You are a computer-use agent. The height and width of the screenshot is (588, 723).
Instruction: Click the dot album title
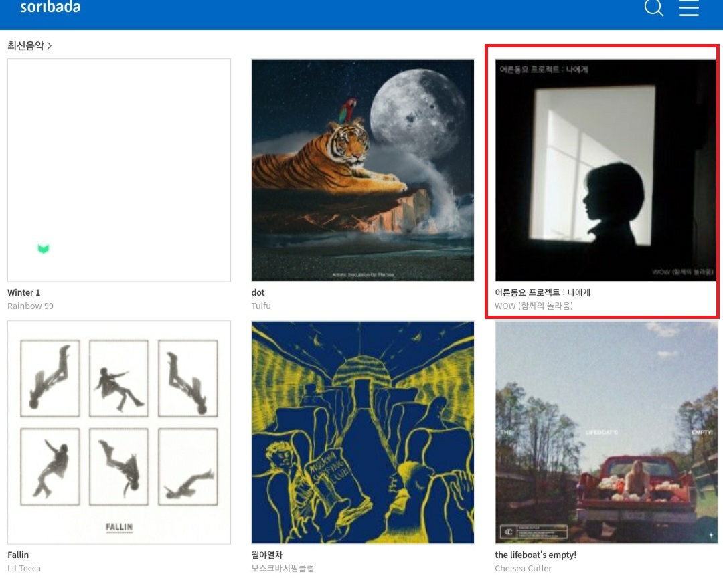(x=258, y=292)
